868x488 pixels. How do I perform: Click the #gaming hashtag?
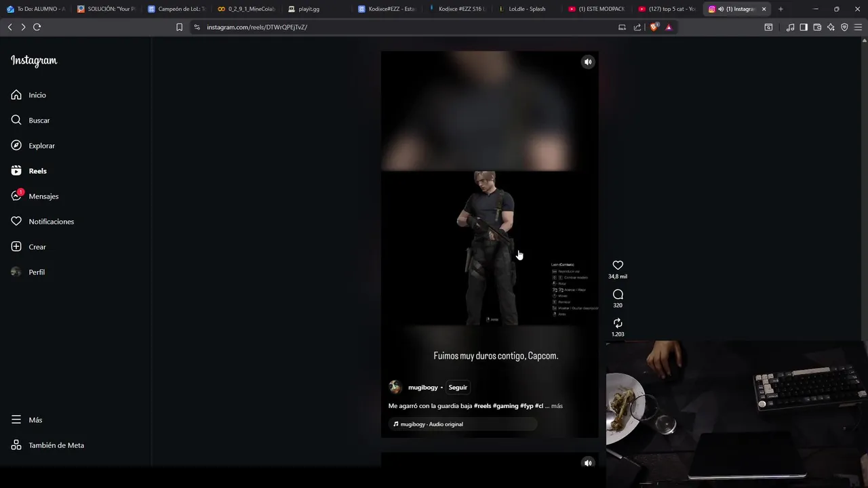tap(505, 406)
